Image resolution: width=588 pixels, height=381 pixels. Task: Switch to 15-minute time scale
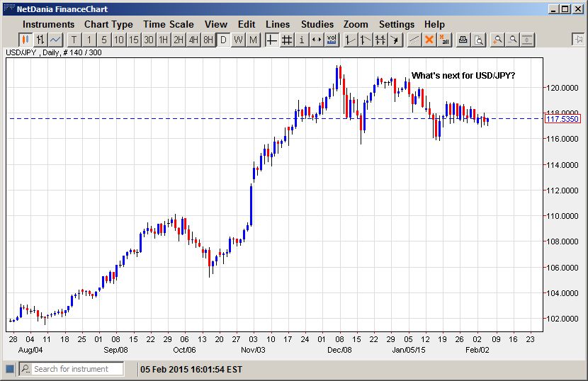[x=134, y=40]
